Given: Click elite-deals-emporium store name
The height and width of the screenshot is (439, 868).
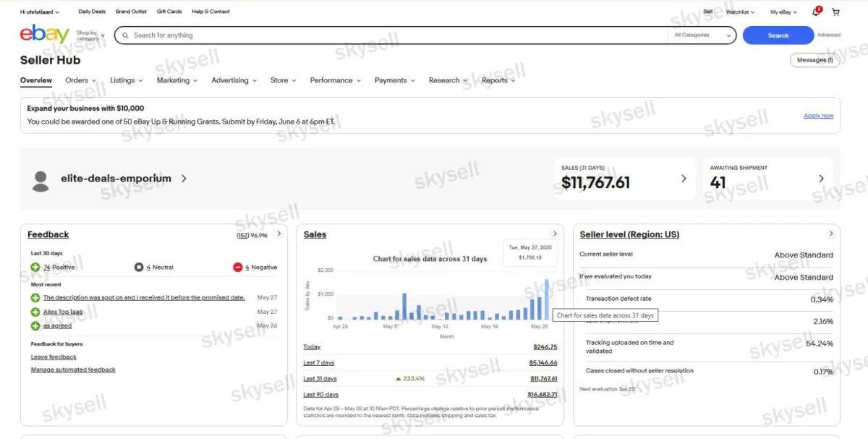Looking at the screenshot, I should 116,179.
